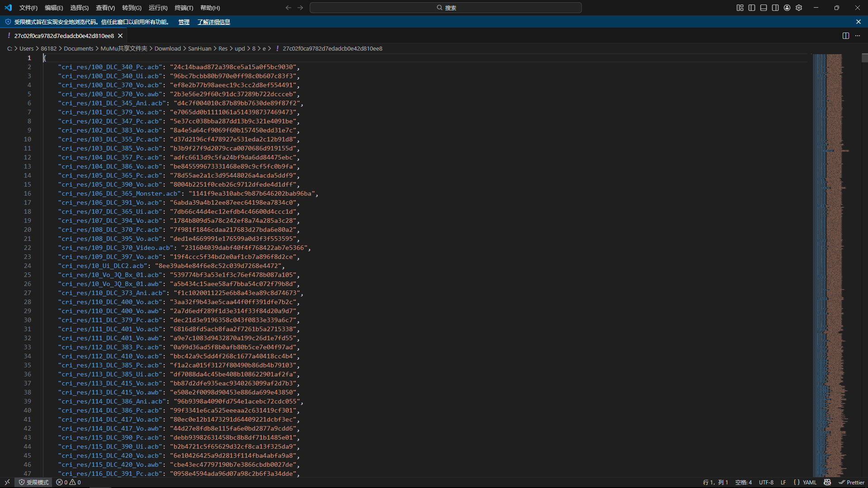Open the 了解详细信息 link
The image size is (868, 488).
pos(213,22)
